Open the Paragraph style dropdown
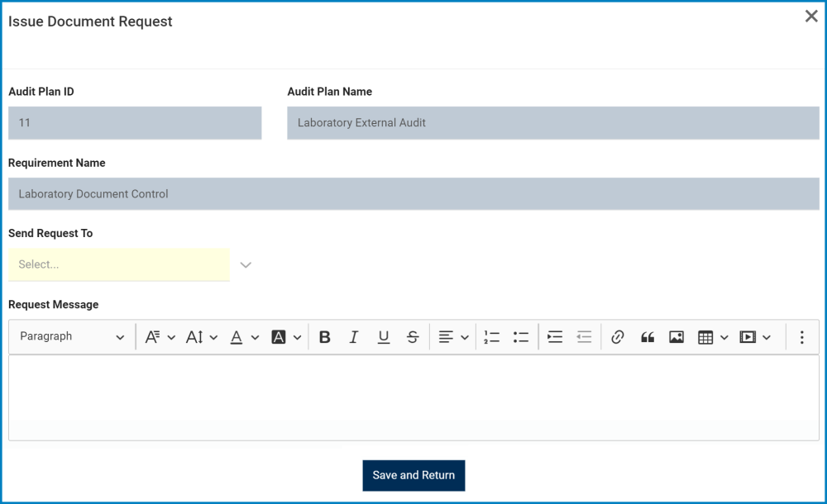This screenshot has height=504, width=827. [x=70, y=336]
